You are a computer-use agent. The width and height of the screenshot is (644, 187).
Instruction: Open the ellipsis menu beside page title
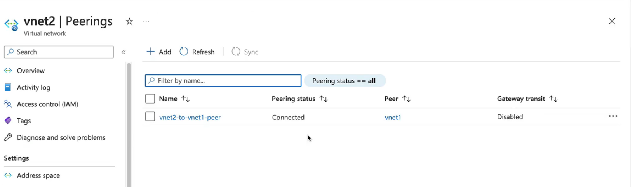pos(146,21)
